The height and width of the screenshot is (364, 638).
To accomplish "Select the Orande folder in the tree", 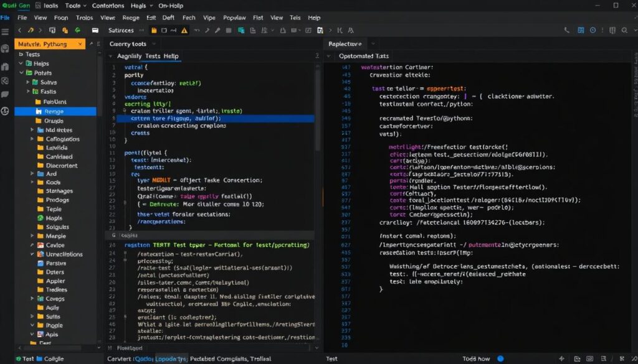I will coord(54,121).
